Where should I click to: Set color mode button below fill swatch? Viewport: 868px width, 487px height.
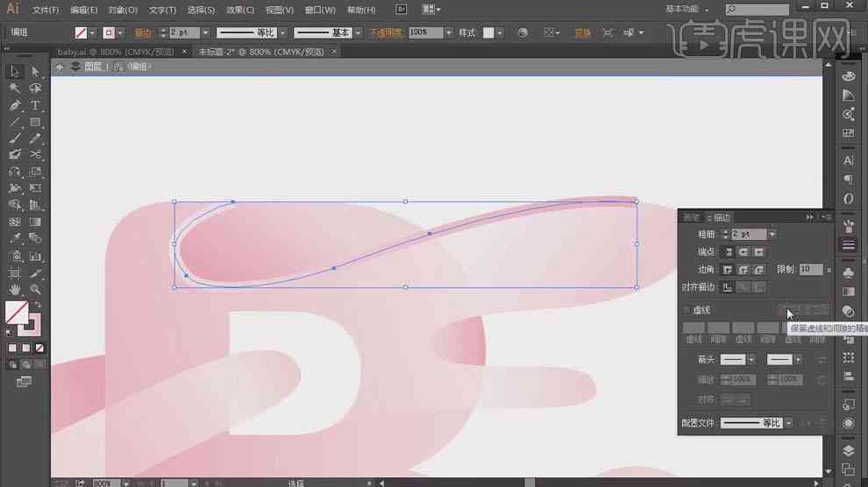tap(12, 349)
